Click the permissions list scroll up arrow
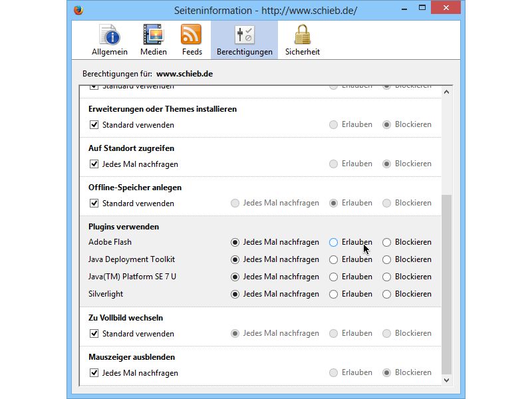532x399 pixels. coord(446,92)
